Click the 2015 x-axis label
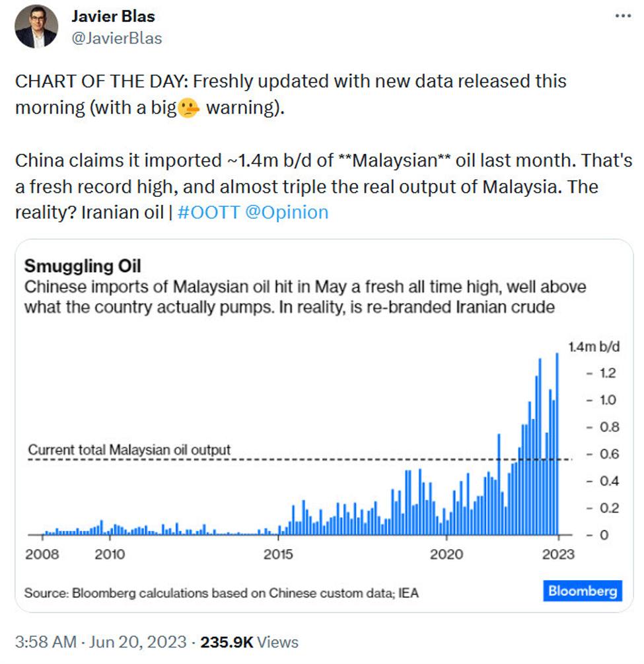This screenshot has width=644, height=664. (x=278, y=554)
